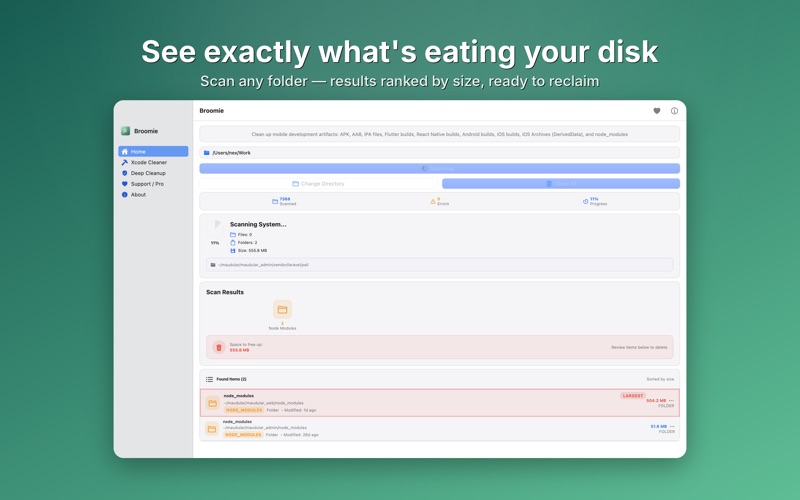Viewport: 800px width, 500px height.
Task: Click the 'Space to free up: 555.8 MB' text
Action: click(246, 347)
